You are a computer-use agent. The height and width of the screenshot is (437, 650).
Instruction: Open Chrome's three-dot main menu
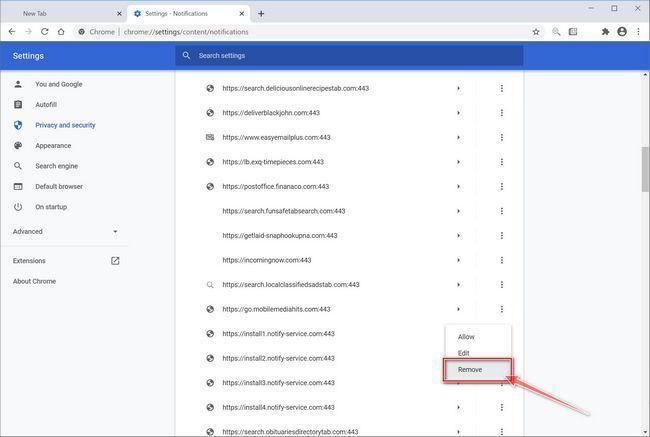click(638, 32)
